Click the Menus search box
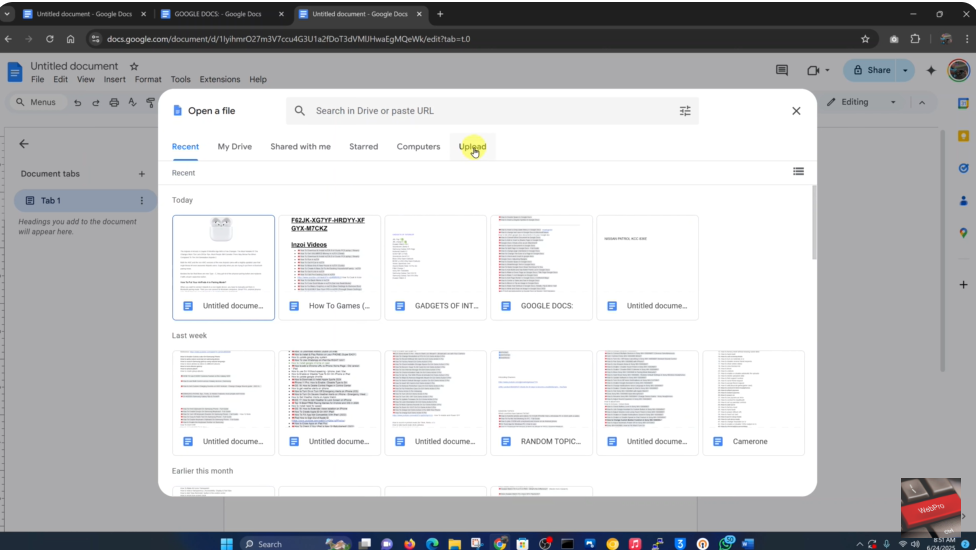Screen dimensions: 976x550 37,102
